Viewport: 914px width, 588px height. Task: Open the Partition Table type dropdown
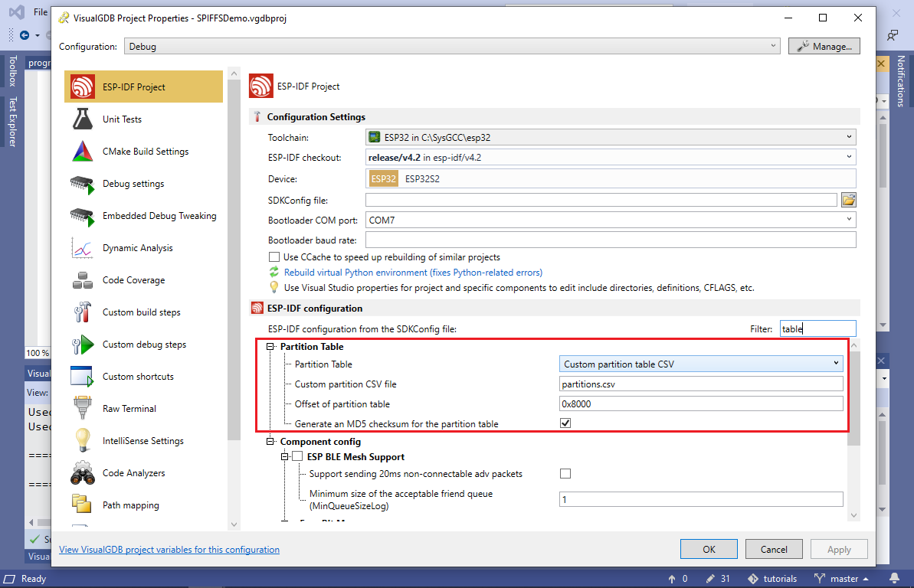pyautogui.click(x=701, y=364)
